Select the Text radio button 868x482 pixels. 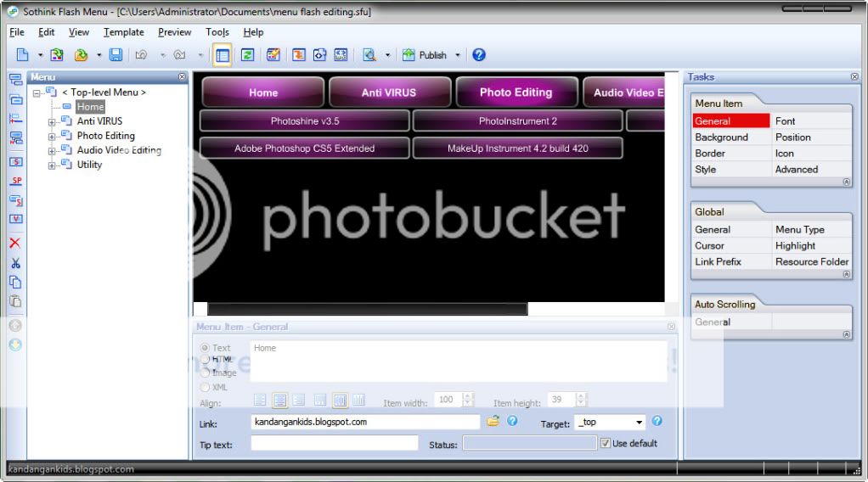coord(205,348)
